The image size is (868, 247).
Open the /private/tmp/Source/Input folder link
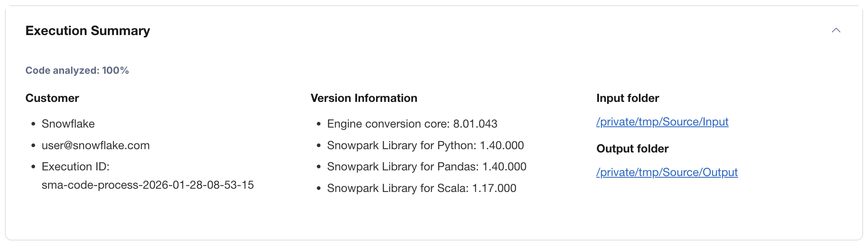pyautogui.click(x=662, y=122)
